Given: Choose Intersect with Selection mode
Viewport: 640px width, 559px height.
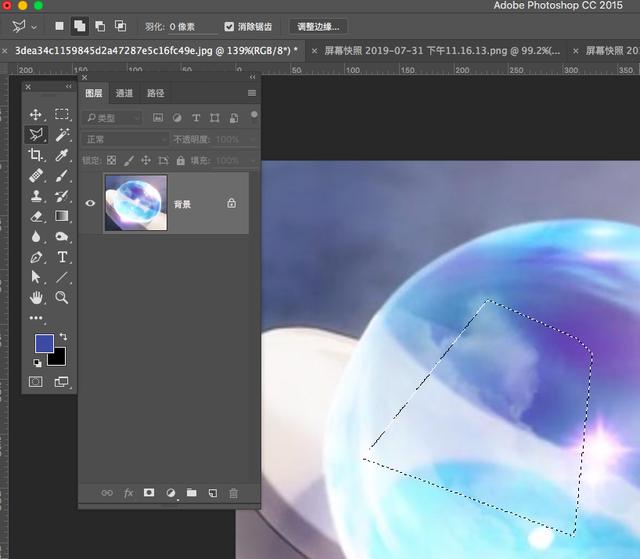Looking at the screenshot, I should click(120, 26).
